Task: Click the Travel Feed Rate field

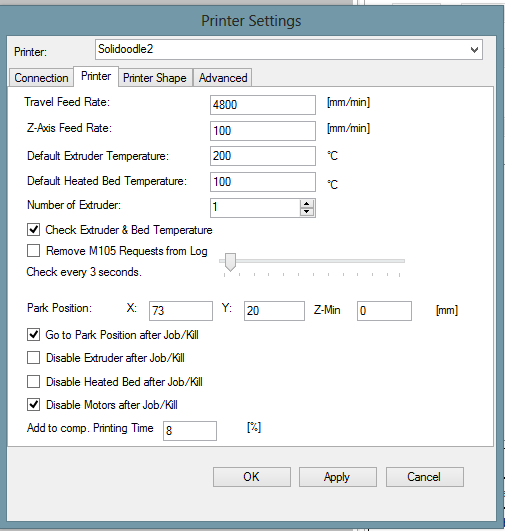Action: pyautogui.click(x=263, y=105)
